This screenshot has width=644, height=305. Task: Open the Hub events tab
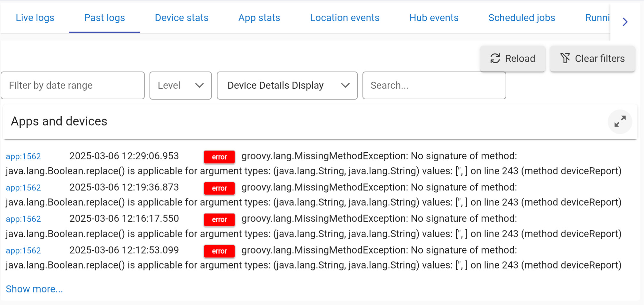click(x=434, y=18)
